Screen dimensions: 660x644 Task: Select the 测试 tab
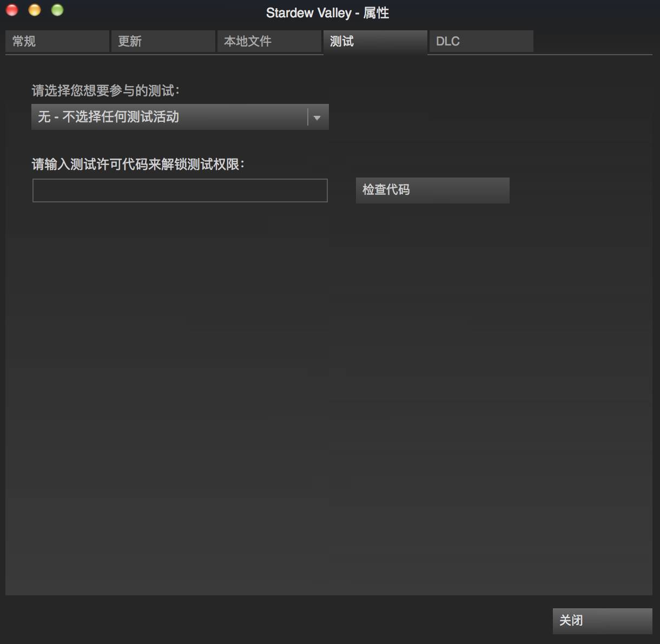click(x=375, y=41)
